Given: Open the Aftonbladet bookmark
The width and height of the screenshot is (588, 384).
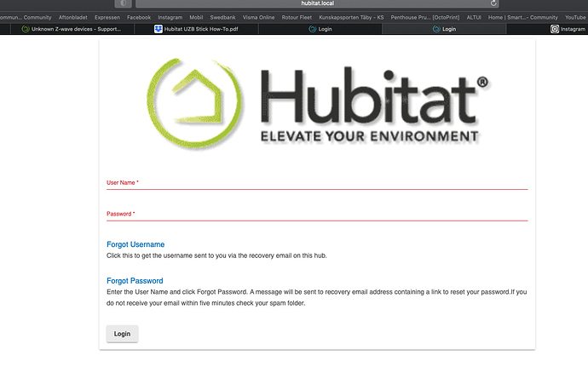Looking at the screenshot, I should [x=72, y=17].
